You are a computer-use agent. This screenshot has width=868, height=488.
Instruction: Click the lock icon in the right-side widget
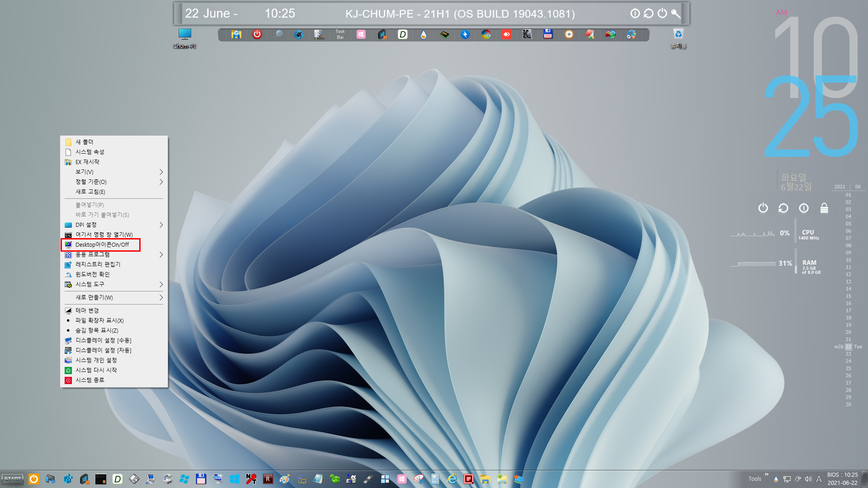tap(824, 208)
